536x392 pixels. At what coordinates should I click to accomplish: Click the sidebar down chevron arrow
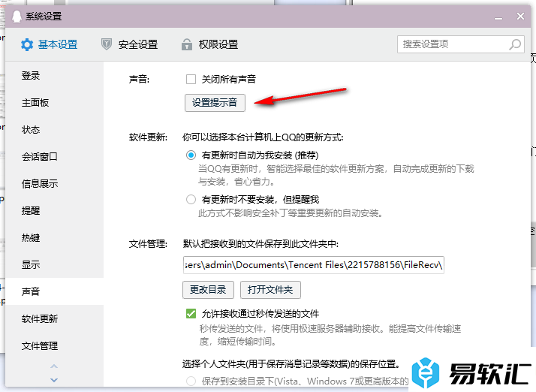[54, 380]
